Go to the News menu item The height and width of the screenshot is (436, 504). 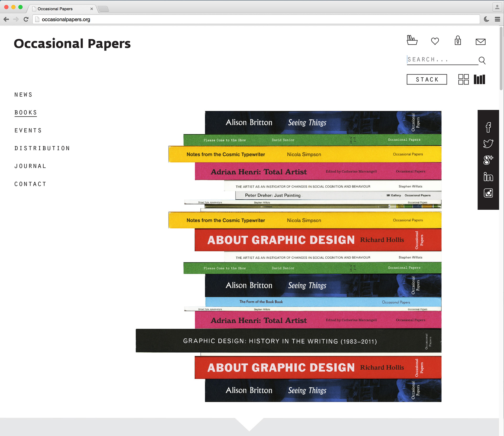click(23, 95)
